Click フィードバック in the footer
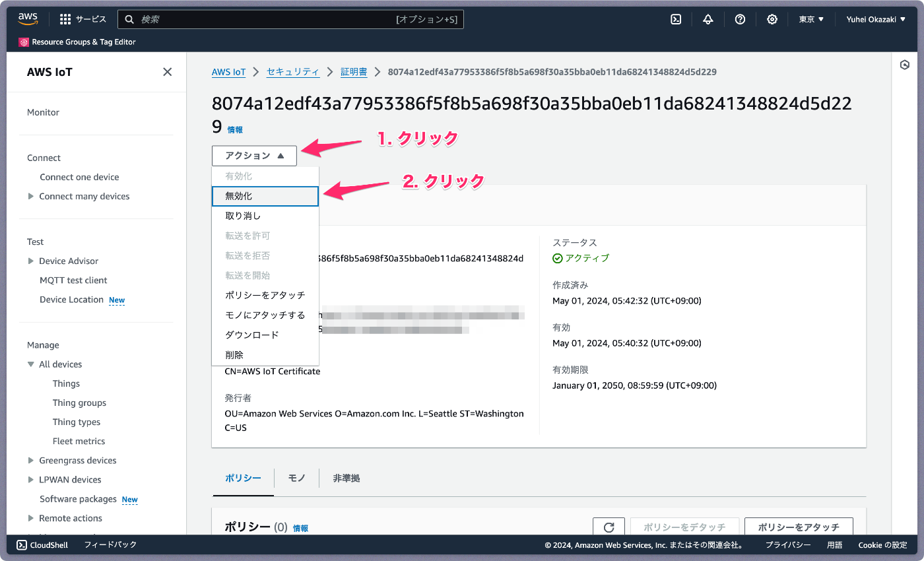The image size is (924, 561). (x=110, y=545)
